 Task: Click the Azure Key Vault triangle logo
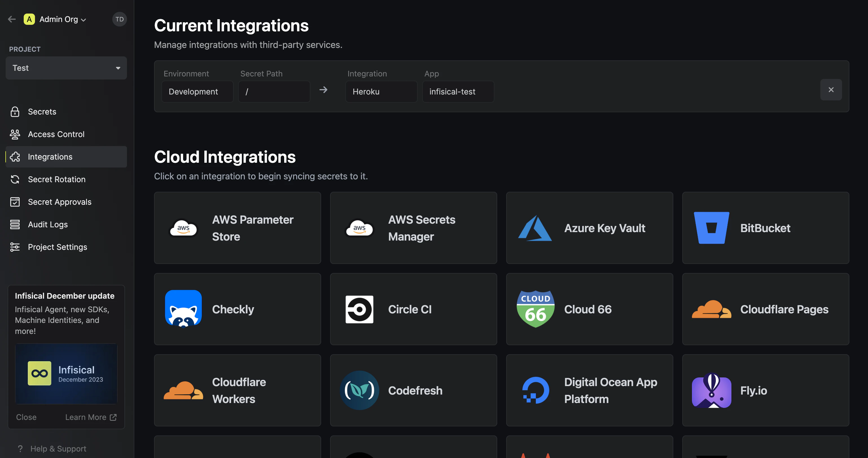click(x=535, y=228)
